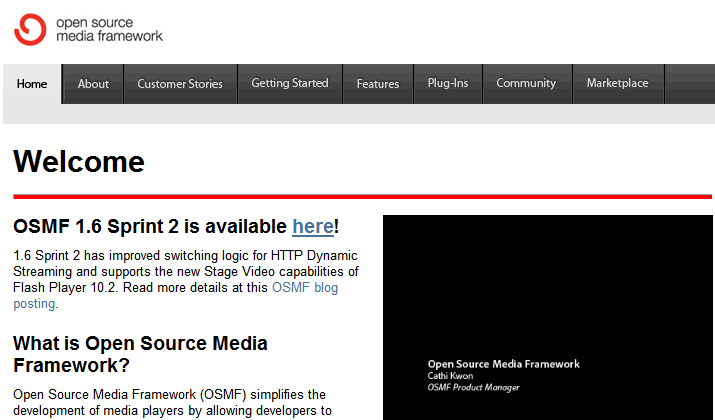Click the 'Open Source Media Framework (OSMF) simplifies' paragraph
Screen dimensions: 715x420
[x=172, y=403]
